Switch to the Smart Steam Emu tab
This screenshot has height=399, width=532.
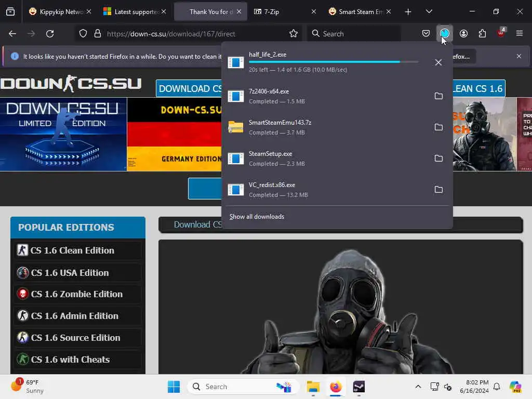pyautogui.click(x=359, y=12)
